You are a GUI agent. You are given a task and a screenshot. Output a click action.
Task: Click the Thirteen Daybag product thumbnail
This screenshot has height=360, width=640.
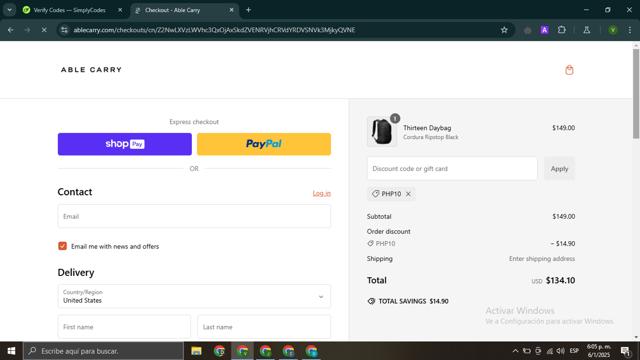coord(382,131)
